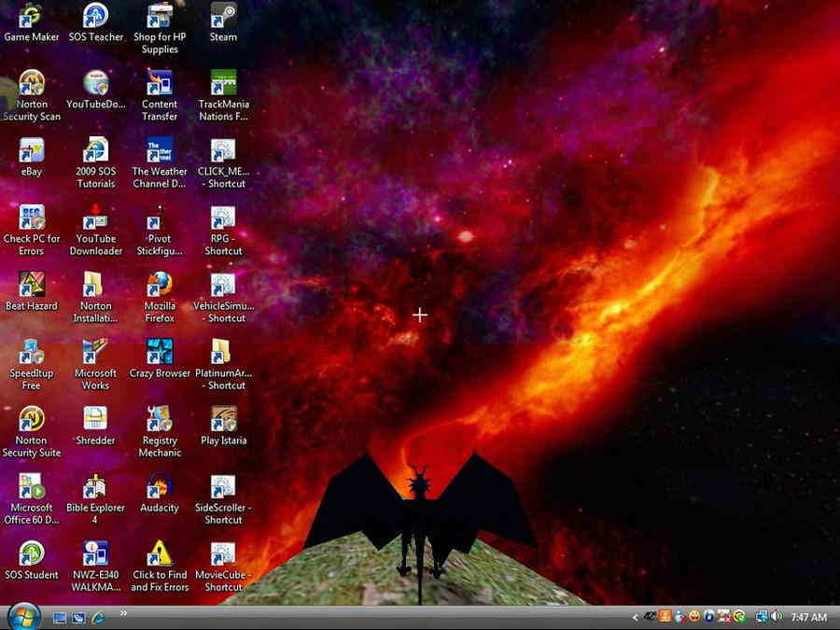Select the eBay desktop shortcut
Screen dimensions: 840x630
[x=31, y=158]
